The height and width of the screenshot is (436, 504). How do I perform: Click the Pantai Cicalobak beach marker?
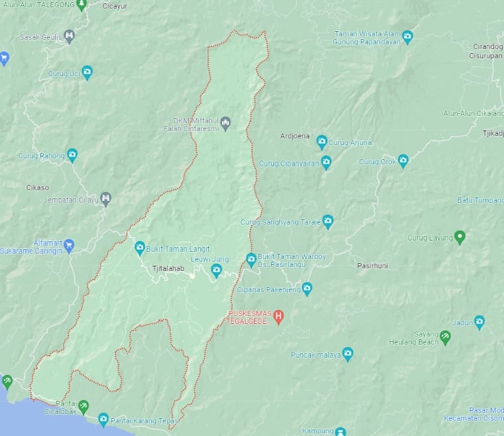84,408
